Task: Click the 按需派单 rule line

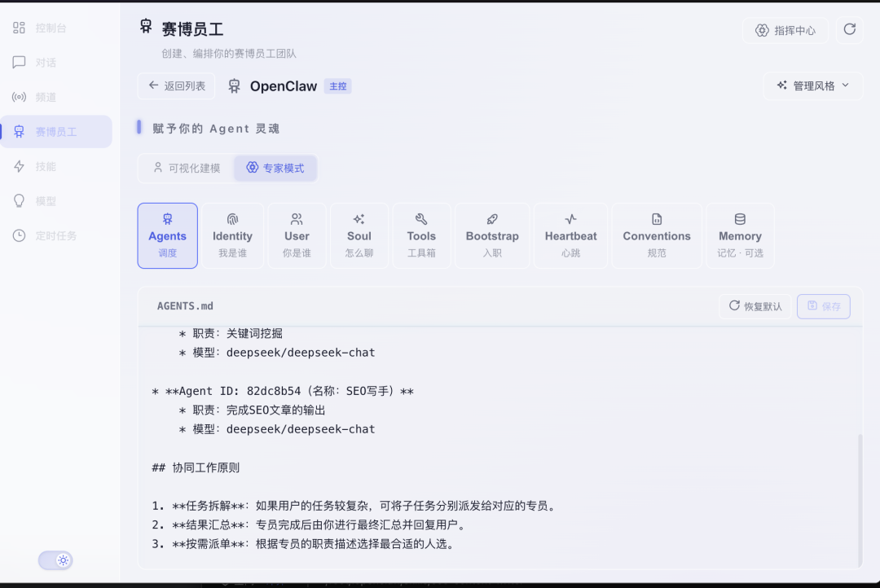Action: pos(304,544)
